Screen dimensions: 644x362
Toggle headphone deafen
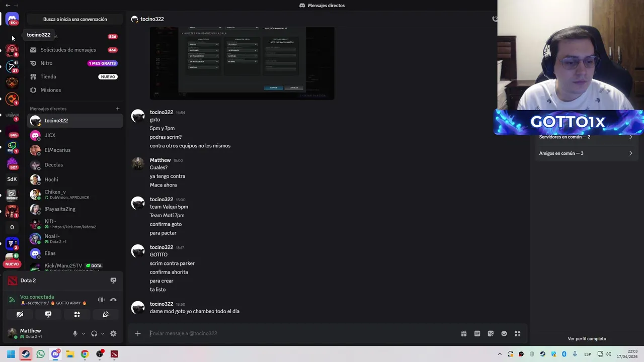tap(94, 333)
